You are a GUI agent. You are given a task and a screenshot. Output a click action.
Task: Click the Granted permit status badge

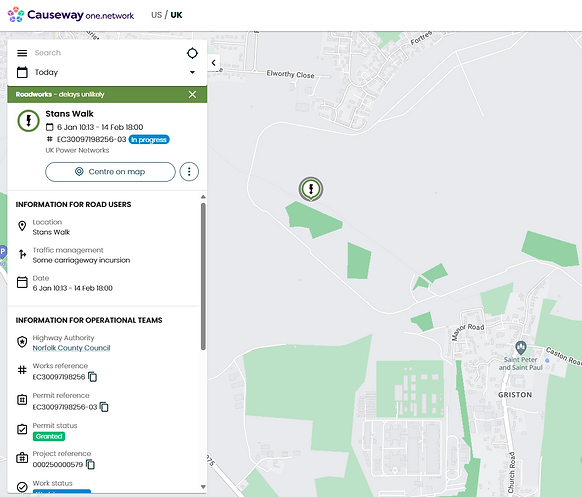(x=49, y=436)
